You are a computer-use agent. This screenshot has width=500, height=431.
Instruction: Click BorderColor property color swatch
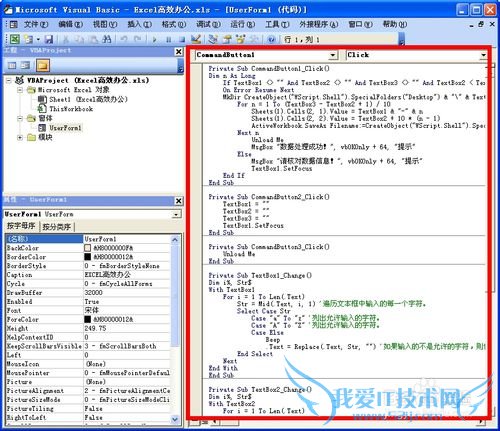point(87,257)
